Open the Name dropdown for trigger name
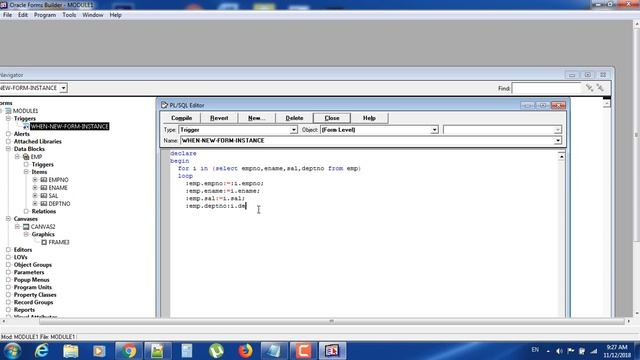The height and width of the screenshot is (360, 640). click(558, 140)
